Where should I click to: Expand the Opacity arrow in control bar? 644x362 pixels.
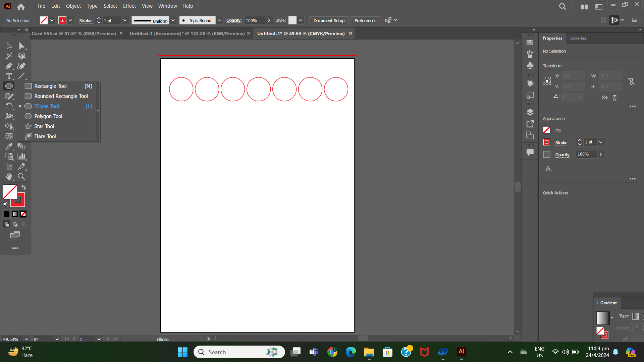269,20
